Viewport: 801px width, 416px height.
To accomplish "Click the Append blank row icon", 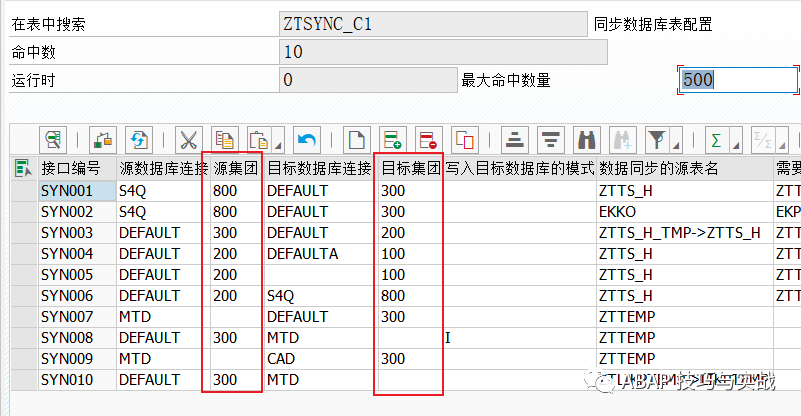I will 357,140.
